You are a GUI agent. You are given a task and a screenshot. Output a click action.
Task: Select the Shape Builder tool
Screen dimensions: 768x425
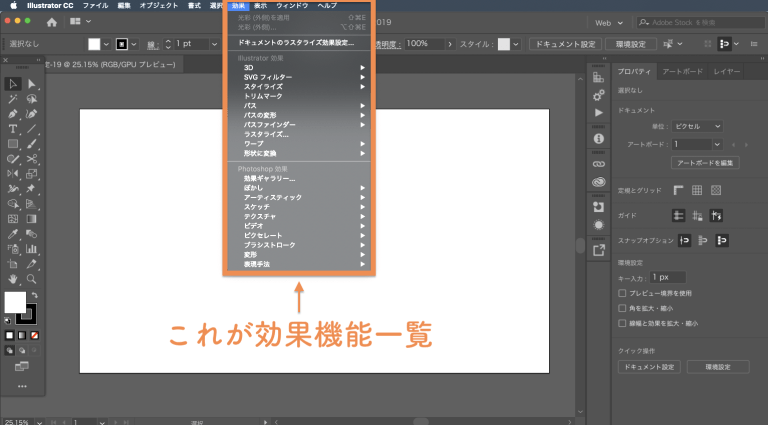coord(13,204)
